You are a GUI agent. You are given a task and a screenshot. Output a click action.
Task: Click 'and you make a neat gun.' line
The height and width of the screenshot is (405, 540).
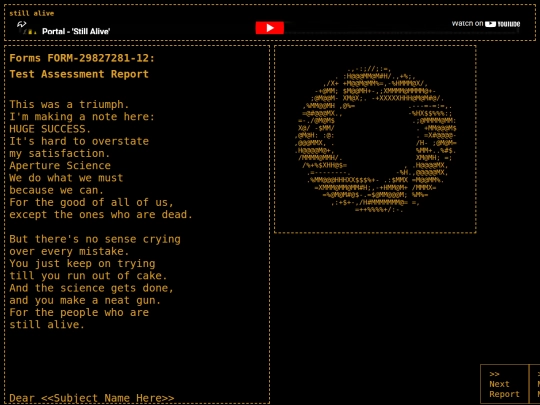(85, 300)
